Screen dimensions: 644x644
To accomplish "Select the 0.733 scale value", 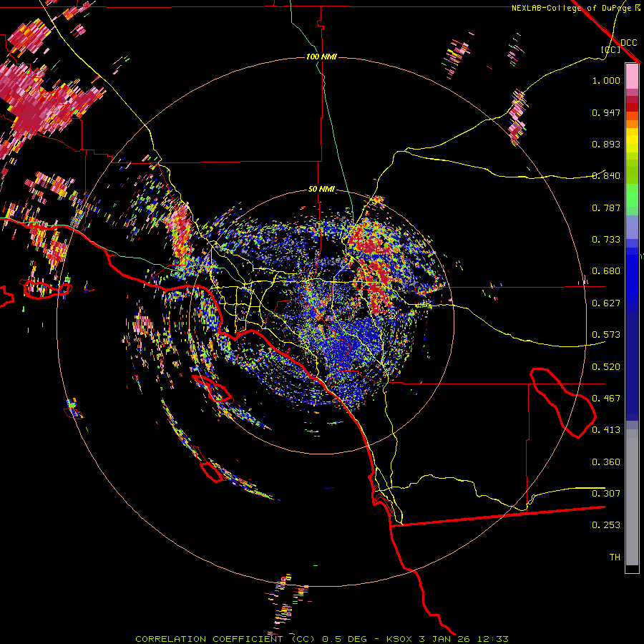I will pyautogui.click(x=606, y=240).
